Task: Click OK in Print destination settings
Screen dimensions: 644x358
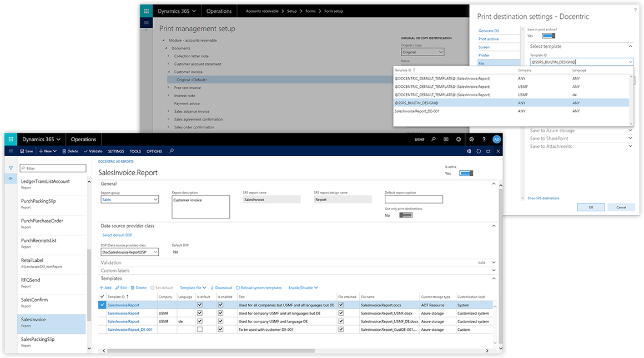Action: [x=591, y=207]
